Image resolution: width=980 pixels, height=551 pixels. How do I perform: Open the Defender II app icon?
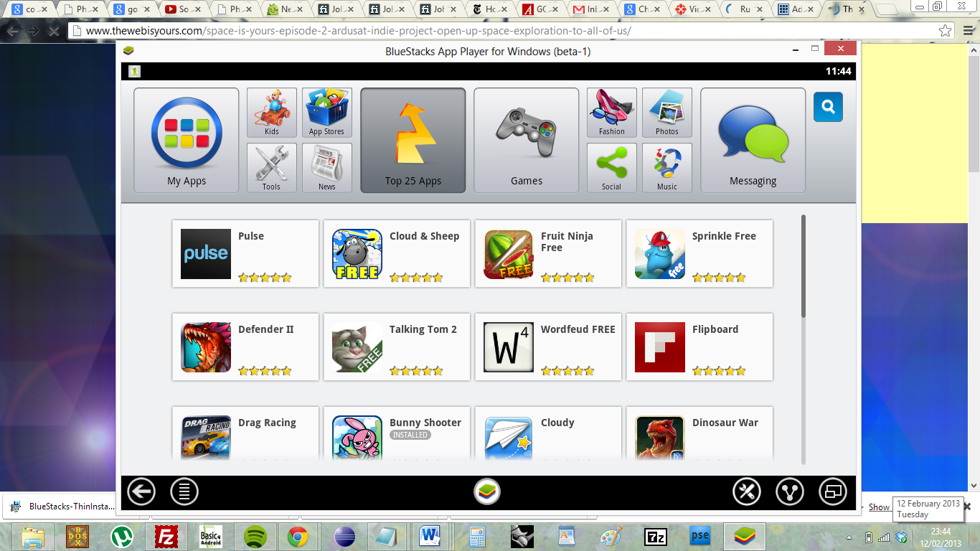(x=206, y=347)
